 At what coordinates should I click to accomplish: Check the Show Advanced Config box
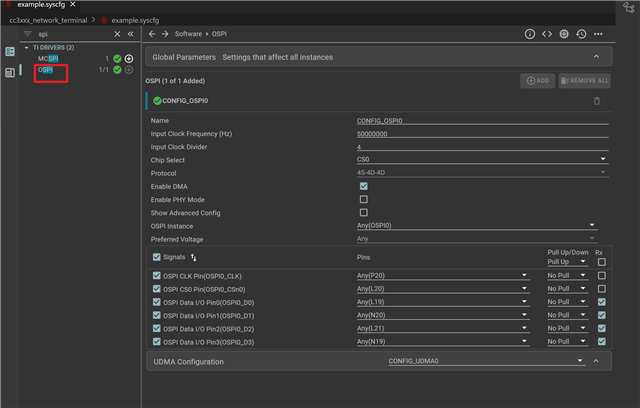pyautogui.click(x=364, y=212)
